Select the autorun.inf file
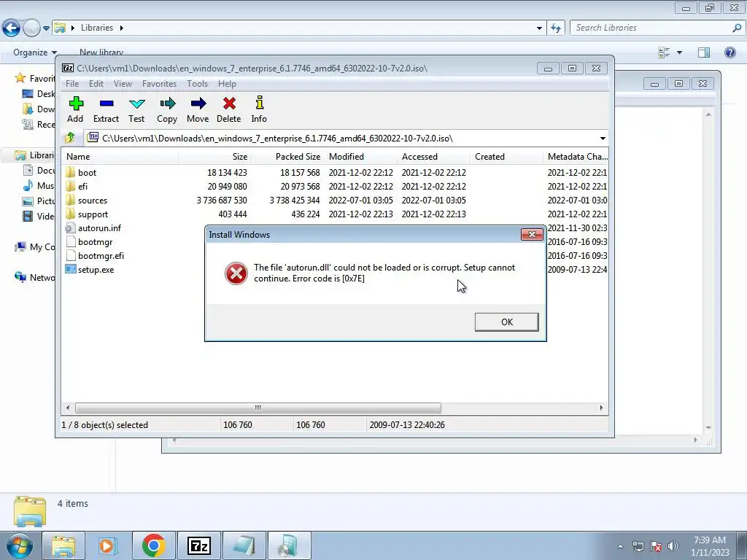The height and width of the screenshot is (560, 747). 99,228
